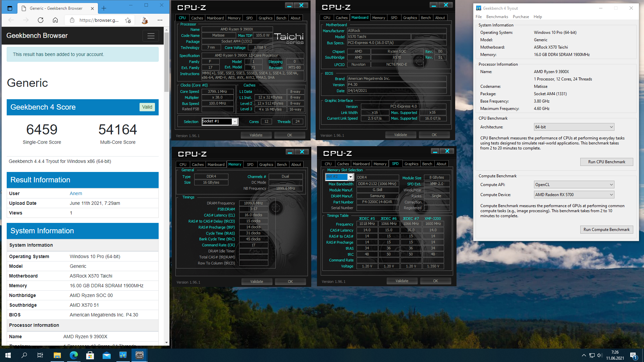This screenshot has height=362, width=644.
Task: Open Geekbench icon in taskbar
Action: 123,355
